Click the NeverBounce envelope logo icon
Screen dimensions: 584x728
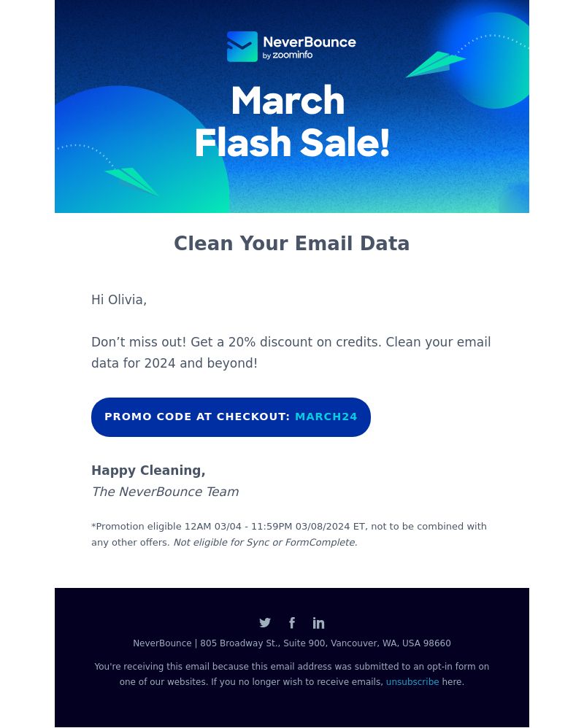(x=242, y=47)
